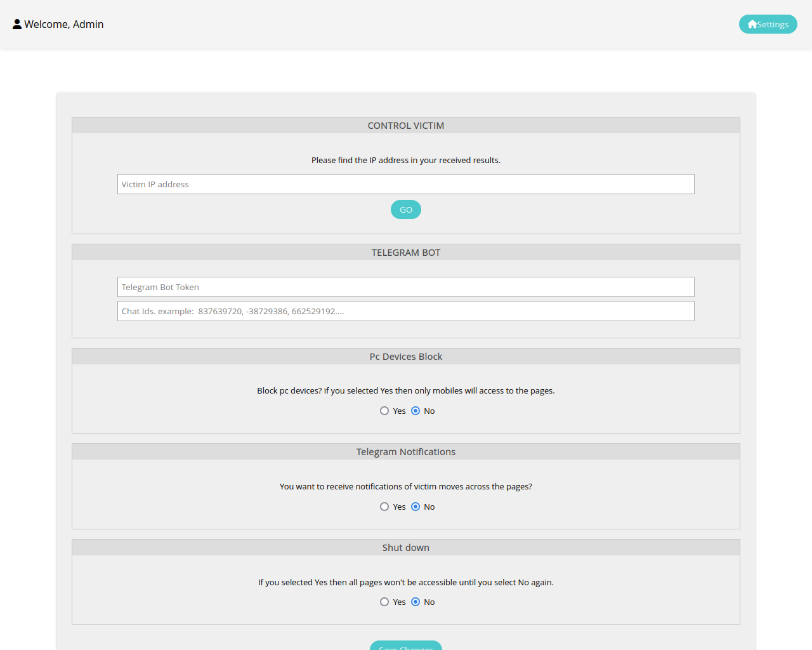
Task: Focus the Telegram Bot Token field
Action: (x=406, y=287)
